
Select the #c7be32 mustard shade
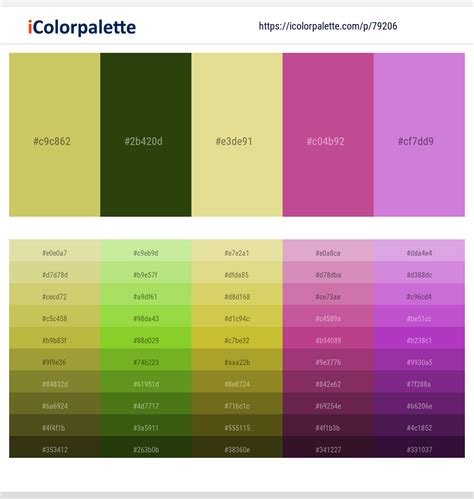pyautogui.click(x=237, y=338)
